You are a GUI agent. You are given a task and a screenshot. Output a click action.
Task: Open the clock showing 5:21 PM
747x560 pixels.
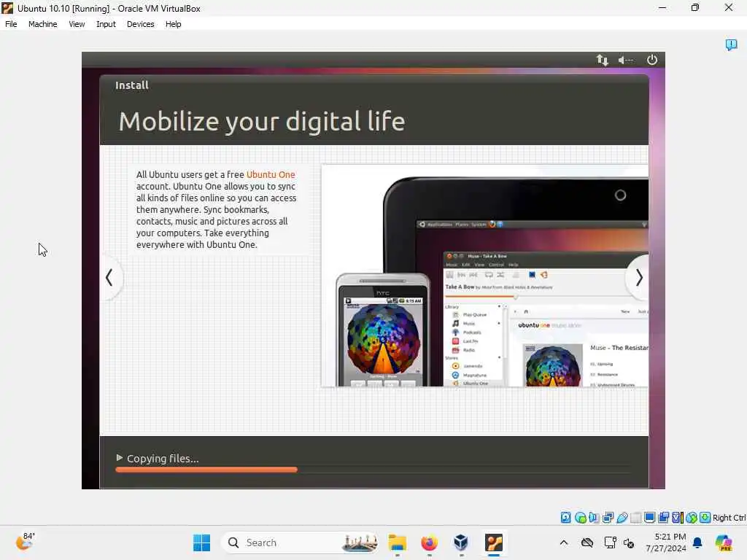coord(666,542)
